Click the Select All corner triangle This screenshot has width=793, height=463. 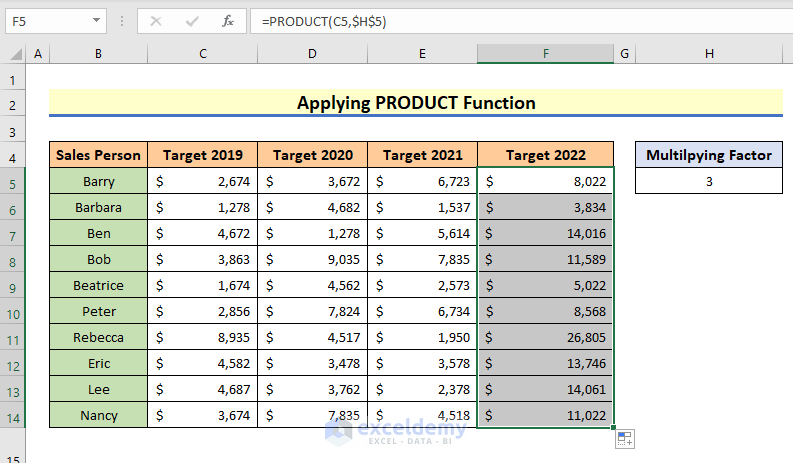pyautogui.click(x=16, y=54)
